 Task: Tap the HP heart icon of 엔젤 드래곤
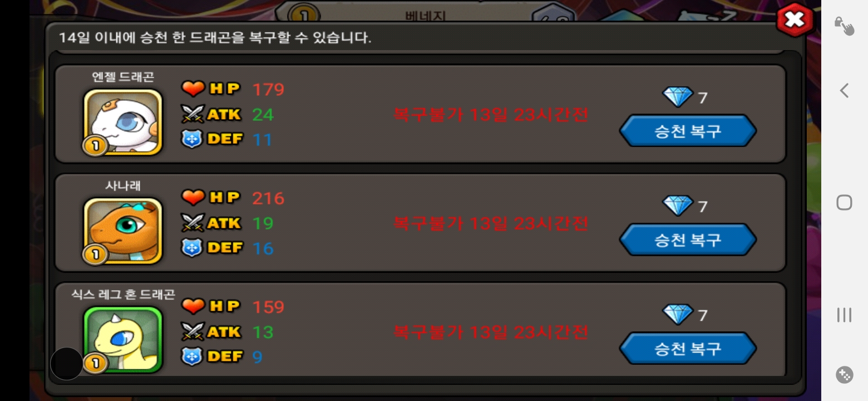193,89
